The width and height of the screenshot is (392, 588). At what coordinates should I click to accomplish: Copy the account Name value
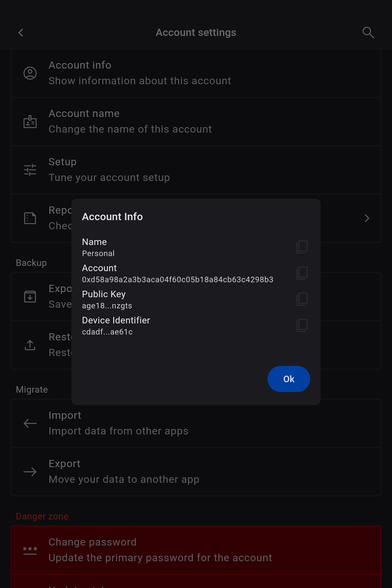[302, 247]
